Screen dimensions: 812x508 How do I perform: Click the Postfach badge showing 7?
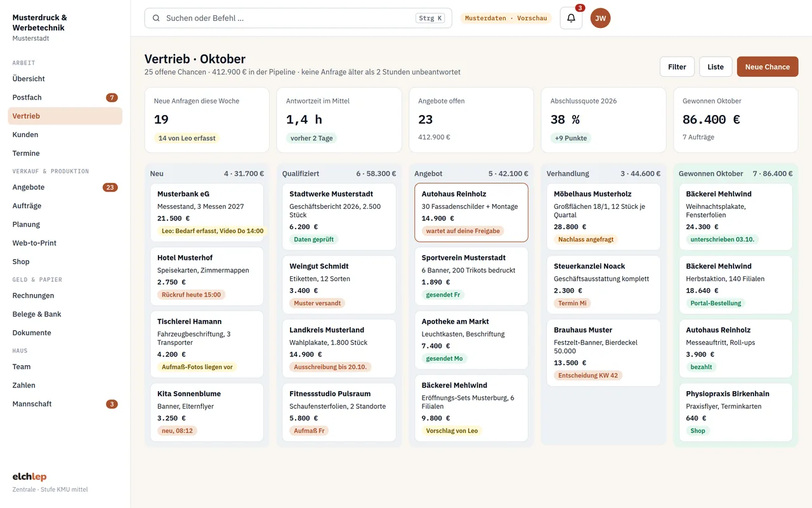pos(112,98)
